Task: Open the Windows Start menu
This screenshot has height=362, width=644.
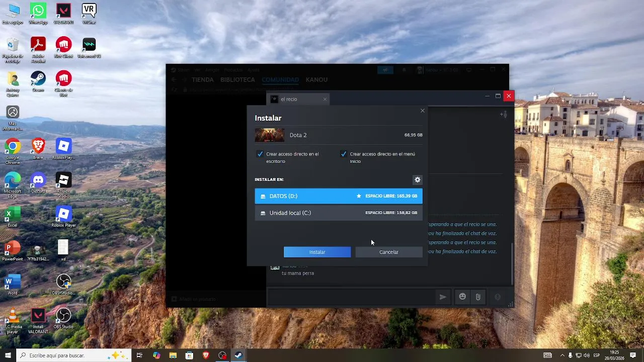Action: pyautogui.click(x=8, y=355)
